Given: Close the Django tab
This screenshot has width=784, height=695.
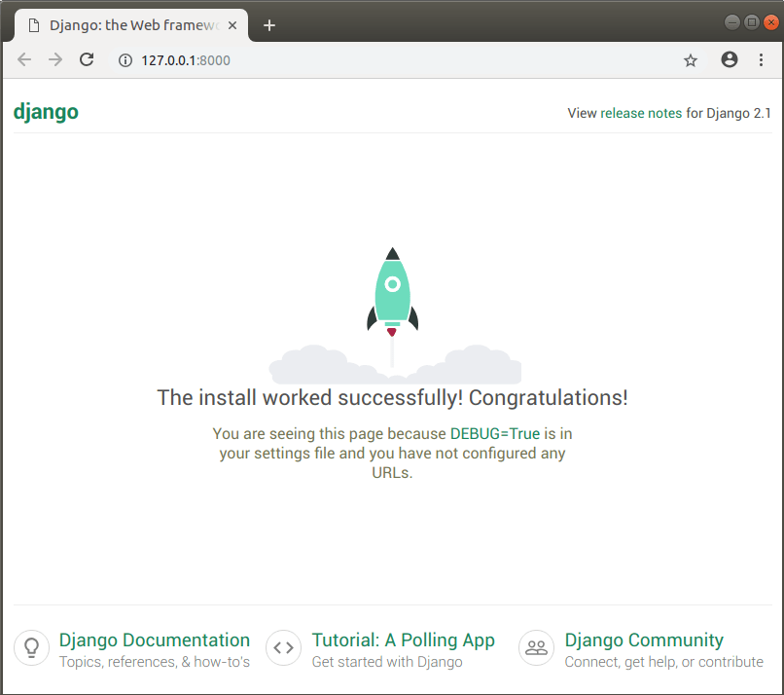Looking at the screenshot, I should [x=232, y=25].
